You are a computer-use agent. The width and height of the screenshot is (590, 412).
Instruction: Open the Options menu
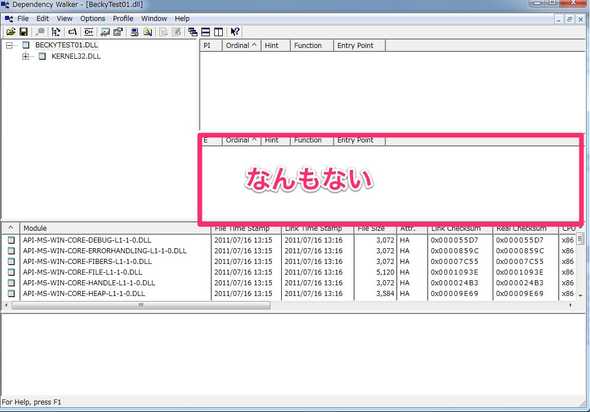pos(92,18)
